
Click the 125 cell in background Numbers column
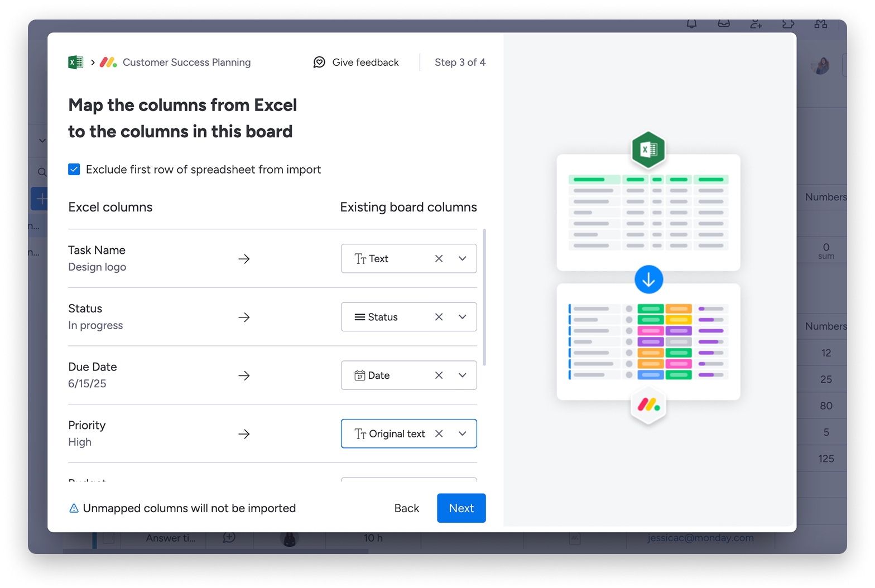point(826,459)
